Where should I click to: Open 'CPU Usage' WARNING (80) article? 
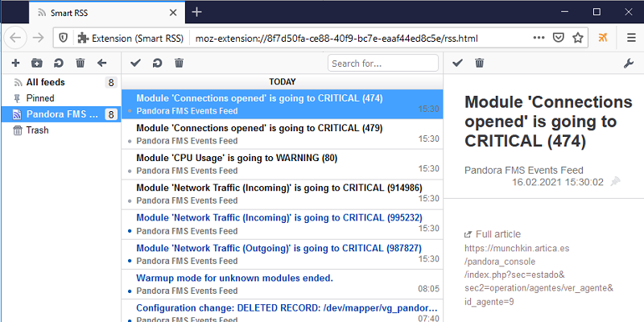point(283,164)
